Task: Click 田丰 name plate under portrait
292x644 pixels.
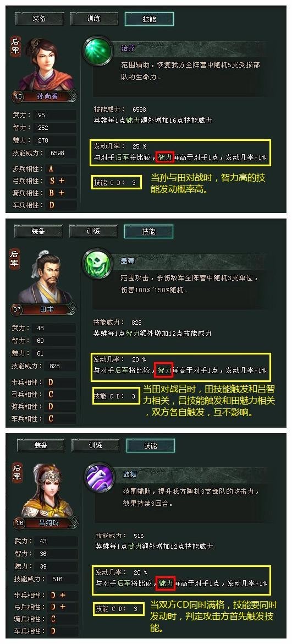Action: [46, 309]
